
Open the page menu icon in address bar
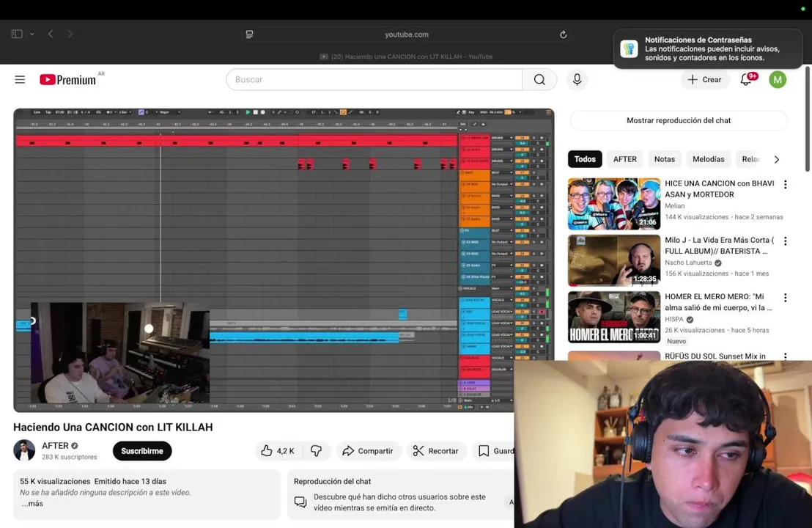pyautogui.click(x=250, y=34)
